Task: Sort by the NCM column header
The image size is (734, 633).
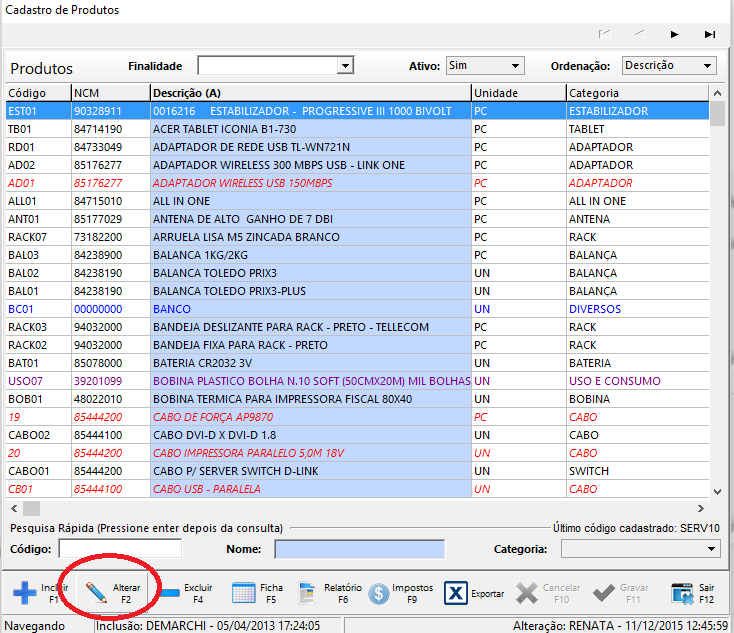Action: coord(111,93)
